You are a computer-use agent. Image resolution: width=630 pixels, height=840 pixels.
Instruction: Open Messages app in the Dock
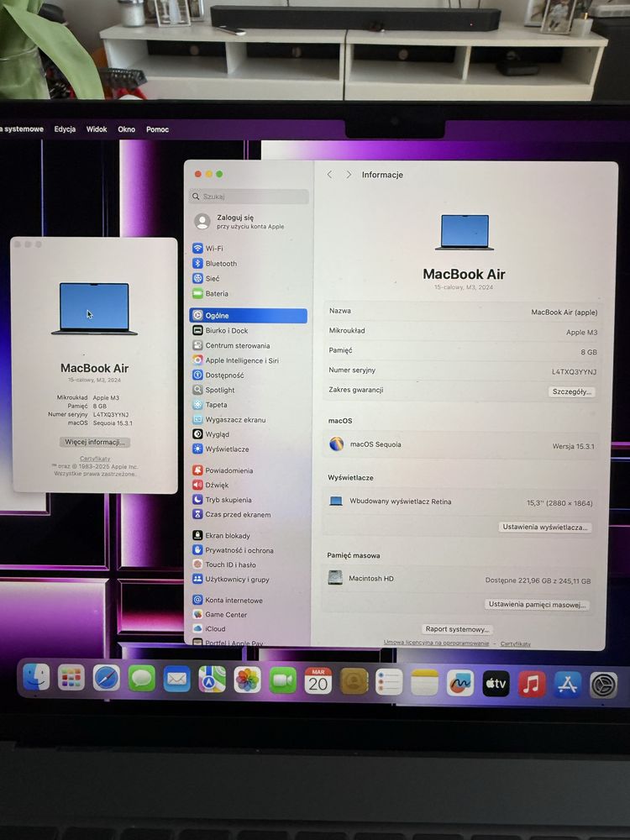pos(142,679)
